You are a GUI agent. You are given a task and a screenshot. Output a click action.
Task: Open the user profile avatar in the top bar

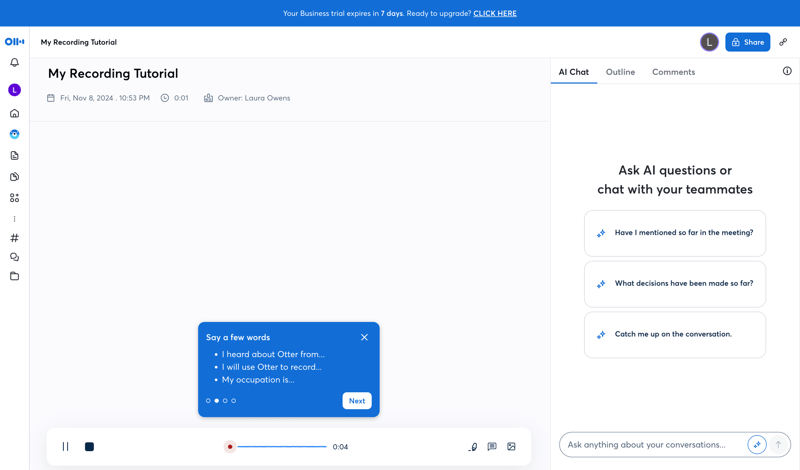[709, 42]
